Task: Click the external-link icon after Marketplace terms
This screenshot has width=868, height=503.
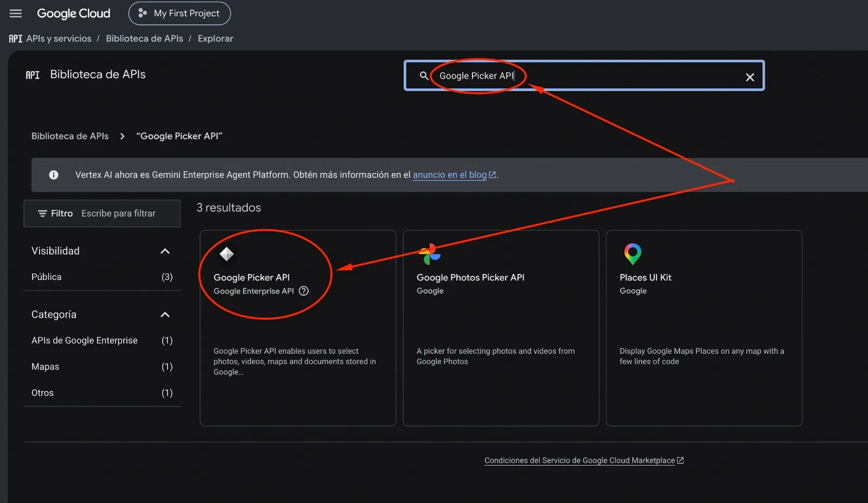Action: pos(680,461)
